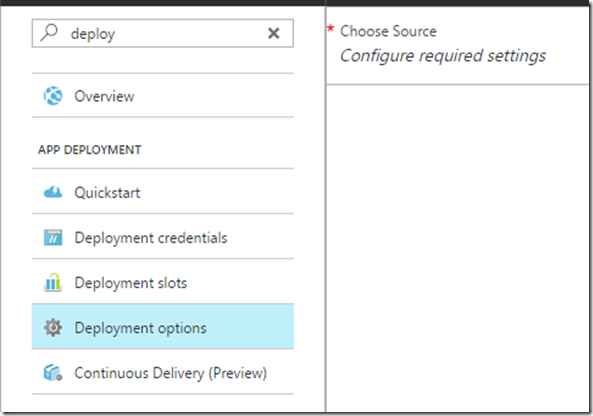
Task: Click the empty area of the source panel
Action: coord(458,248)
